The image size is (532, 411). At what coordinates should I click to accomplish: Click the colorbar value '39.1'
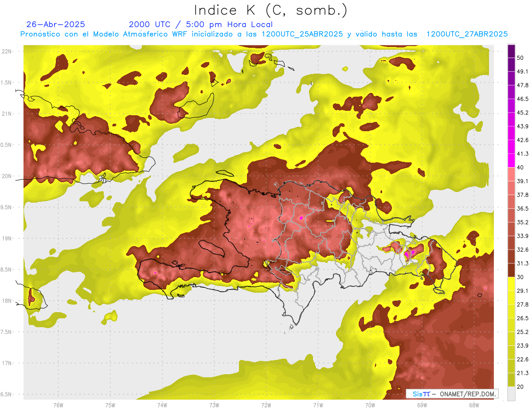523,181
